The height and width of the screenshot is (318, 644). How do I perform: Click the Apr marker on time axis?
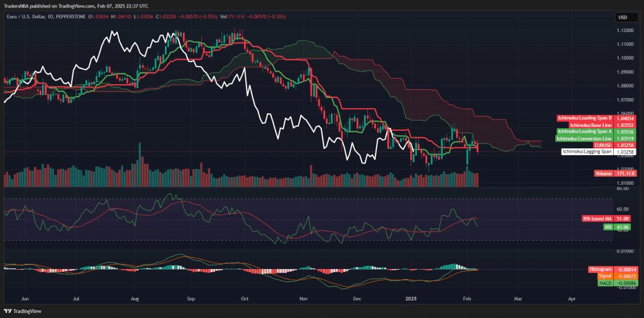(571, 300)
